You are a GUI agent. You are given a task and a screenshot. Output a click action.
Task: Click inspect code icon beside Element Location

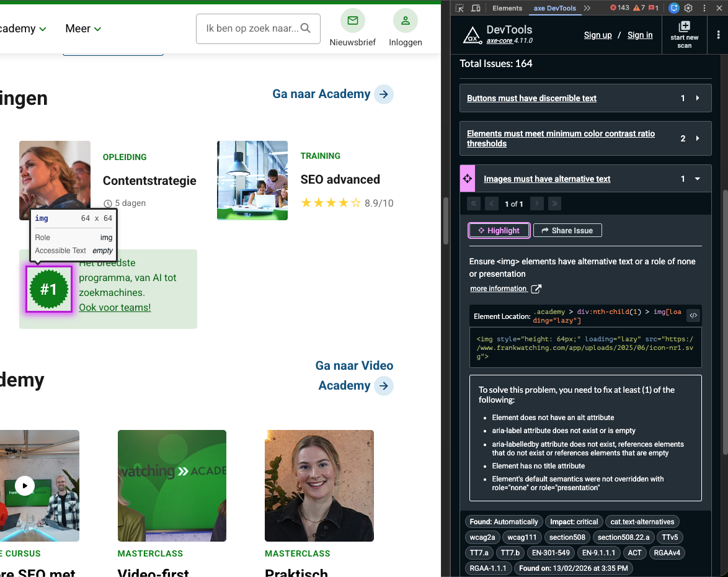[693, 315]
